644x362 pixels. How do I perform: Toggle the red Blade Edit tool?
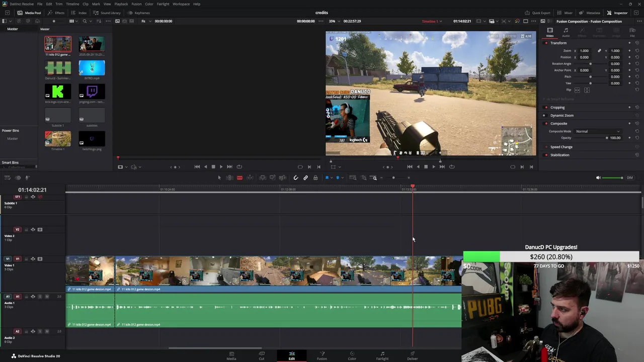[x=239, y=177]
